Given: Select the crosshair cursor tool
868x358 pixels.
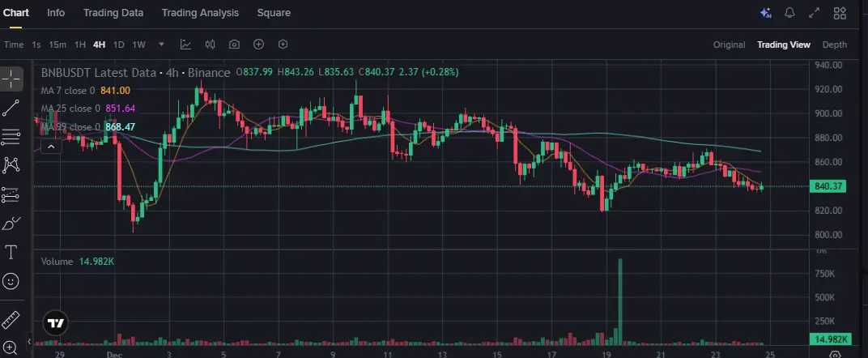Looking at the screenshot, I should click(11, 79).
